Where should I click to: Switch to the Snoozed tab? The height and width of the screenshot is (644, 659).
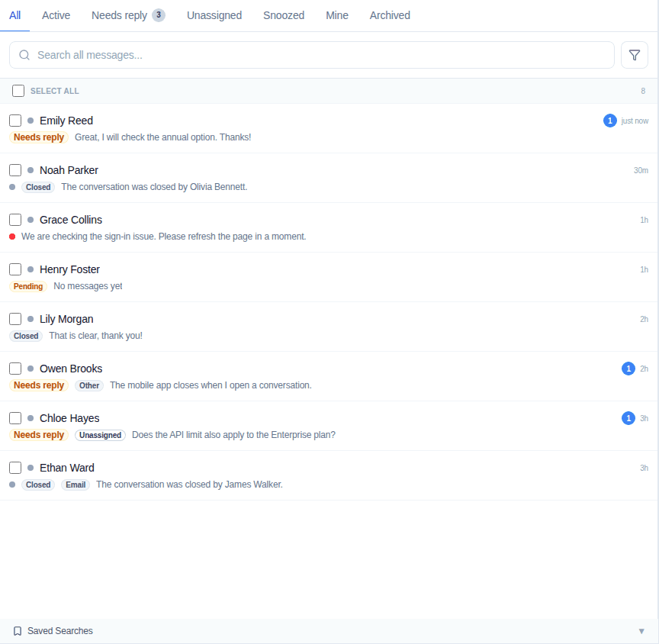coord(284,15)
